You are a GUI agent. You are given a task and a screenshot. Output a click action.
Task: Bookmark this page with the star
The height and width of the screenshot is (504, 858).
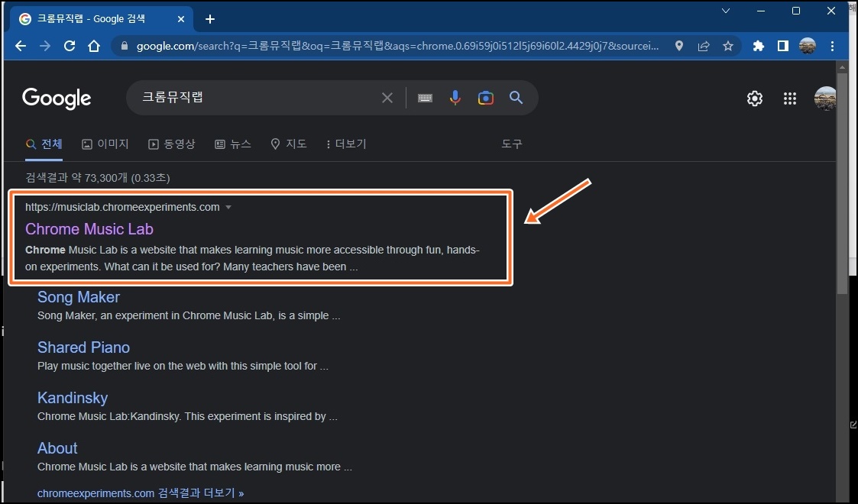(x=728, y=46)
